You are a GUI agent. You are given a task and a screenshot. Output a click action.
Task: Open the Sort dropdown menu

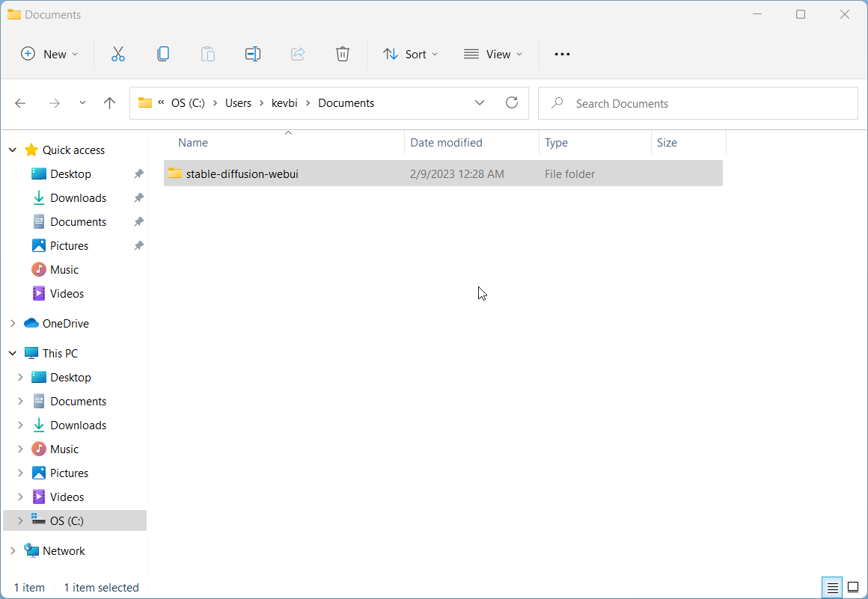pyautogui.click(x=410, y=54)
